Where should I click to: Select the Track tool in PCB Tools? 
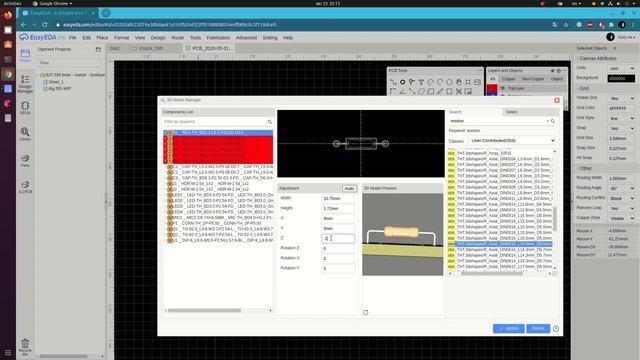point(393,82)
